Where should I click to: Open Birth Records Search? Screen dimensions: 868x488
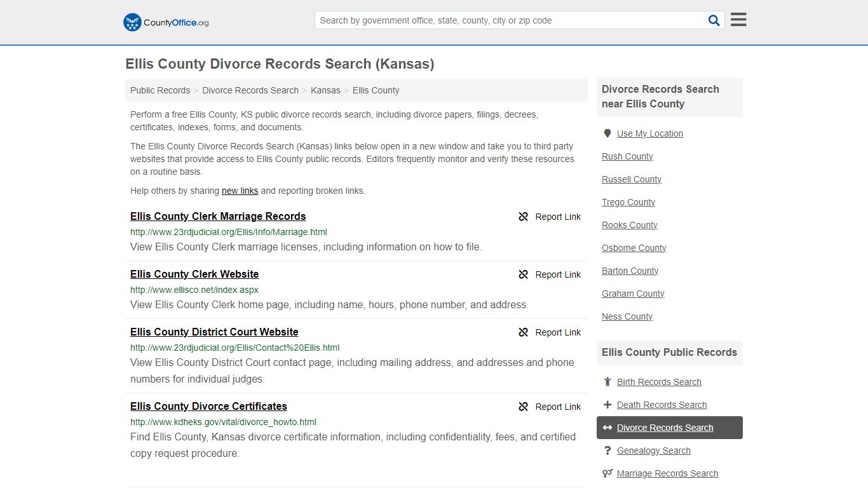(x=659, y=382)
